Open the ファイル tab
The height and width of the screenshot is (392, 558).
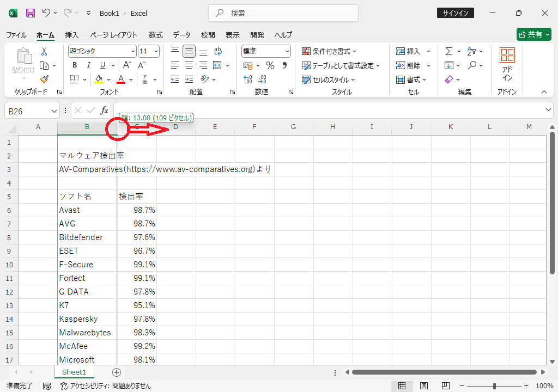[16, 35]
